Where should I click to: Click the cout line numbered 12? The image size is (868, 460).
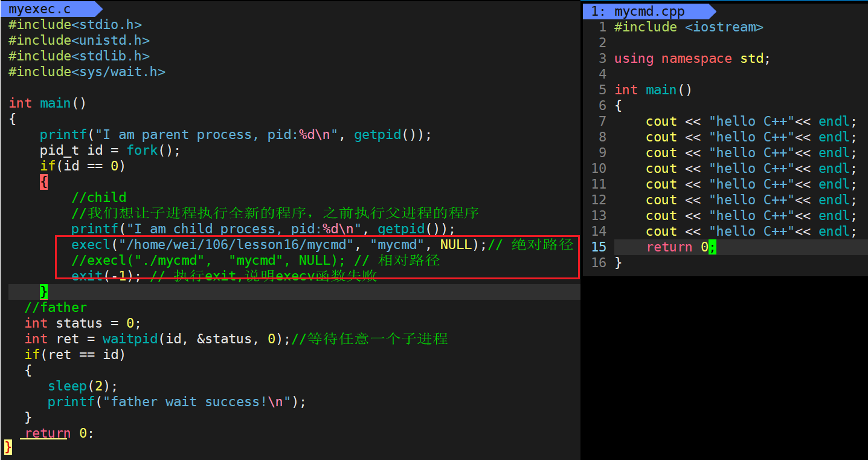pyautogui.click(x=751, y=200)
